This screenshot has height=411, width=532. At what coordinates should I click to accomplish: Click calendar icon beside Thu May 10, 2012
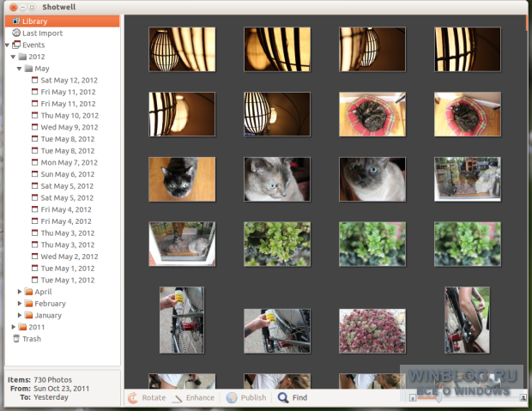(x=34, y=115)
